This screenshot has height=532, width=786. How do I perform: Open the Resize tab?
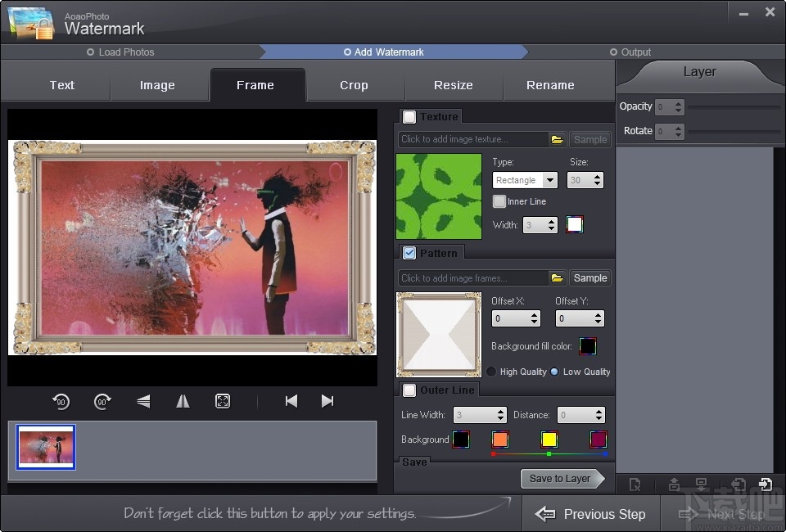point(453,85)
